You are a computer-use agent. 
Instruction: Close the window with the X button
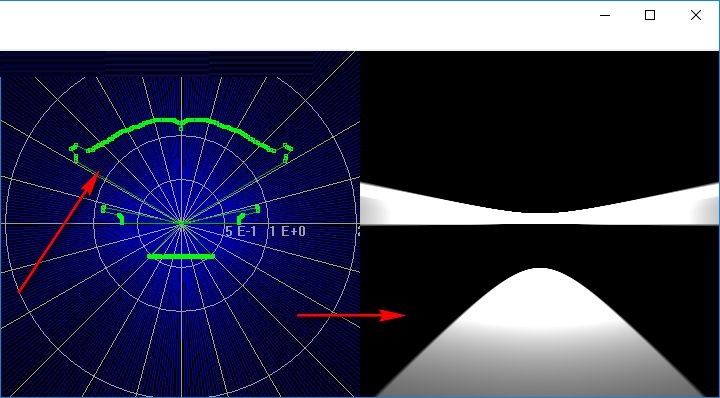coord(696,15)
